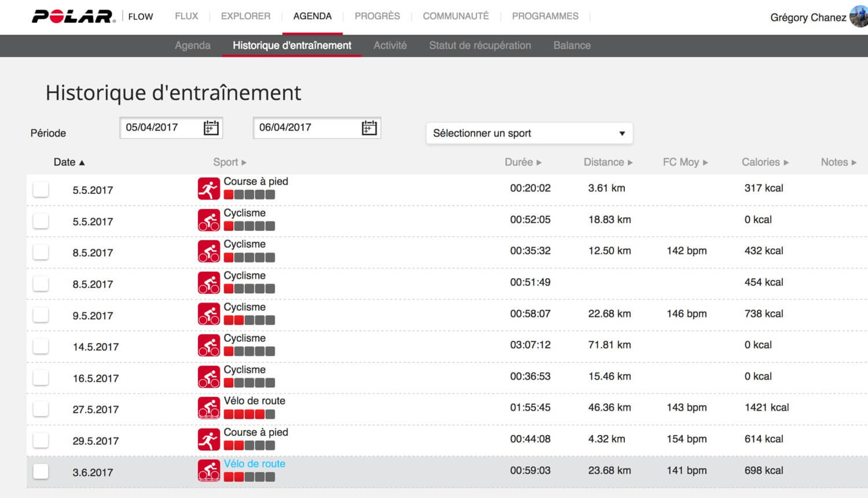Click the 154 bpm heart rate value
Viewport: 868px width, 498px height.
pyautogui.click(x=686, y=439)
